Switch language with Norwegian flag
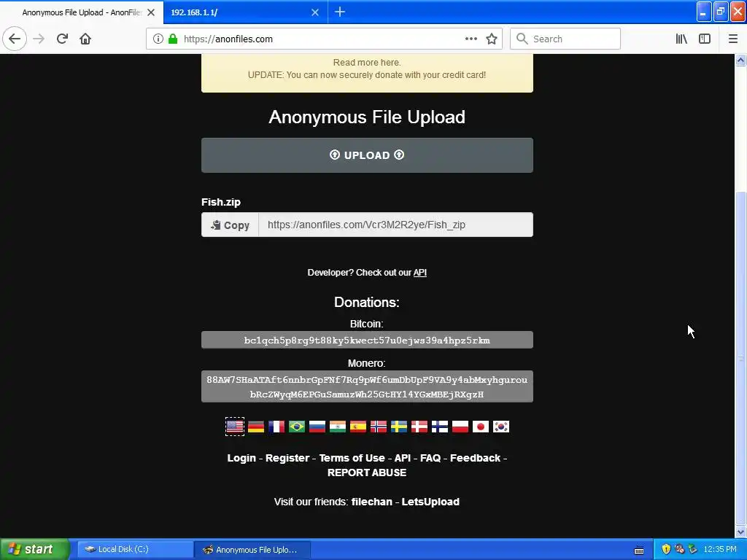Image resolution: width=747 pixels, height=560 pixels. [x=379, y=427]
